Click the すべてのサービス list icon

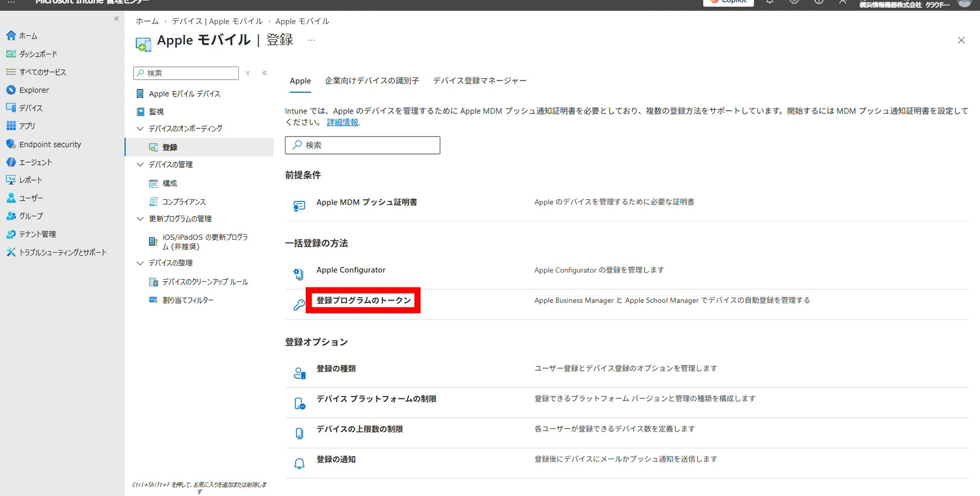click(x=11, y=72)
